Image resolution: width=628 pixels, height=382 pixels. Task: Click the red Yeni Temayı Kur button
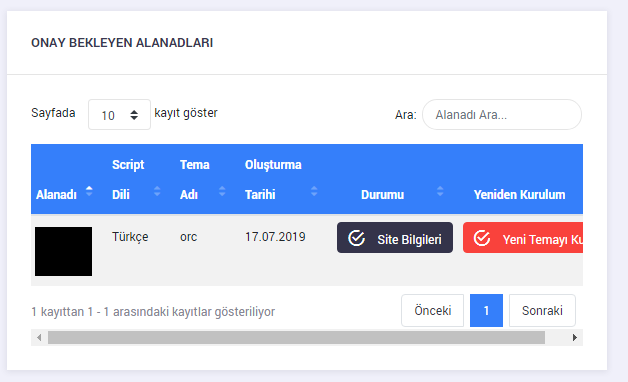point(523,238)
